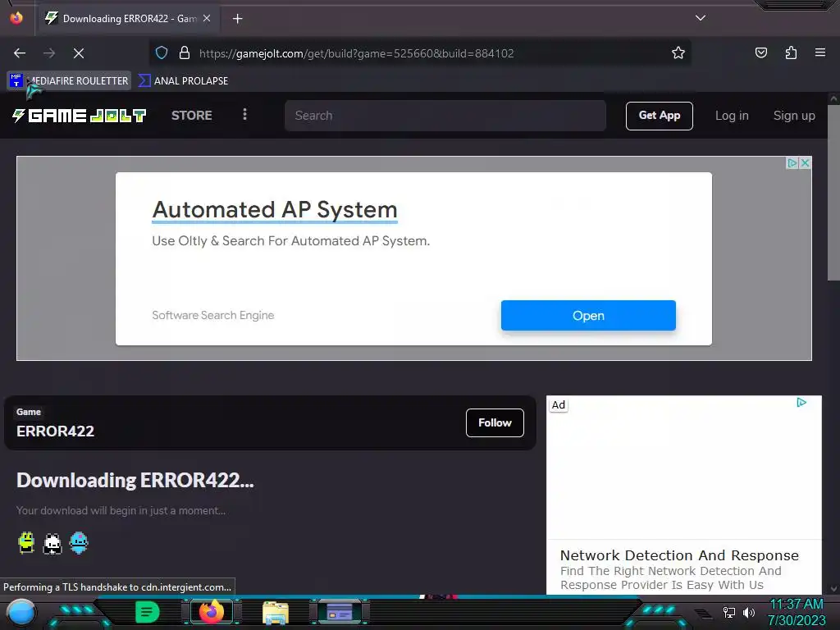
Task: Open MEDIAFIRE ROULETTER bookmark
Action: coord(70,80)
